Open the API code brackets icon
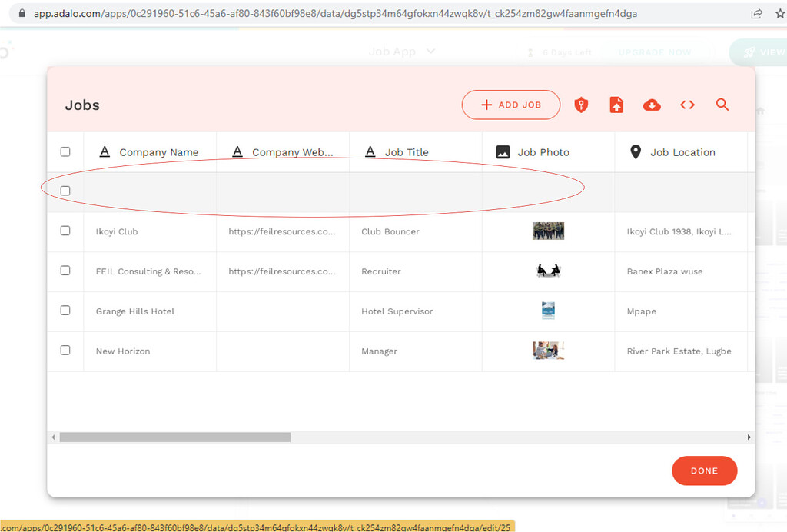The height and width of the screenshot is (532, 787). pyautogui.click(x=686, y=104)
